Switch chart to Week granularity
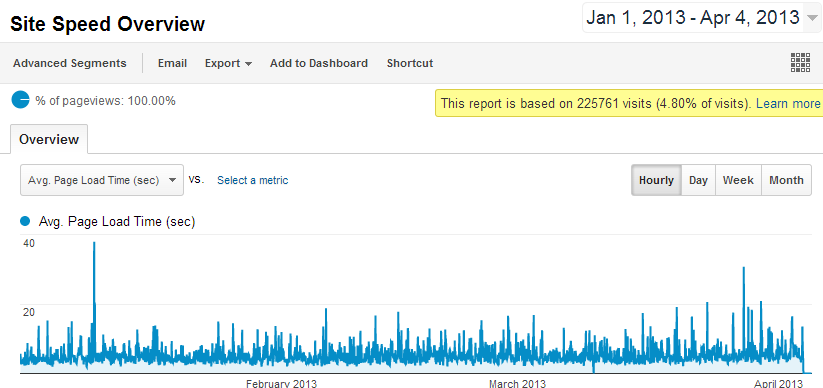This screenshot has width=823, height=388. [x=738, y=180]
